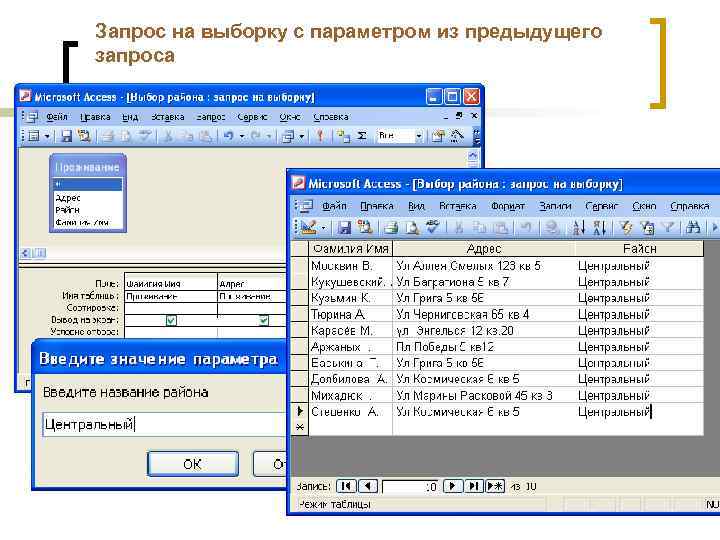Click the Spelling ABC check icon
Screen dimensions: 720x540
click(433, 227)
